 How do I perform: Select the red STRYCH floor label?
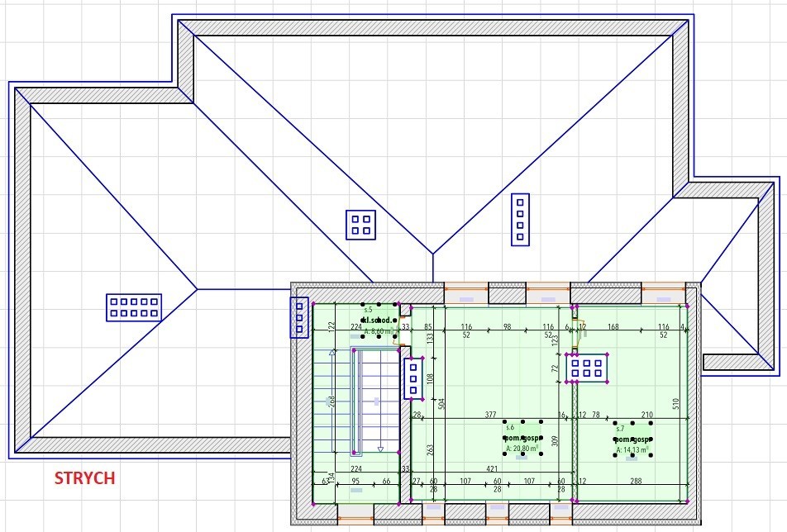[x=84, y=478]
